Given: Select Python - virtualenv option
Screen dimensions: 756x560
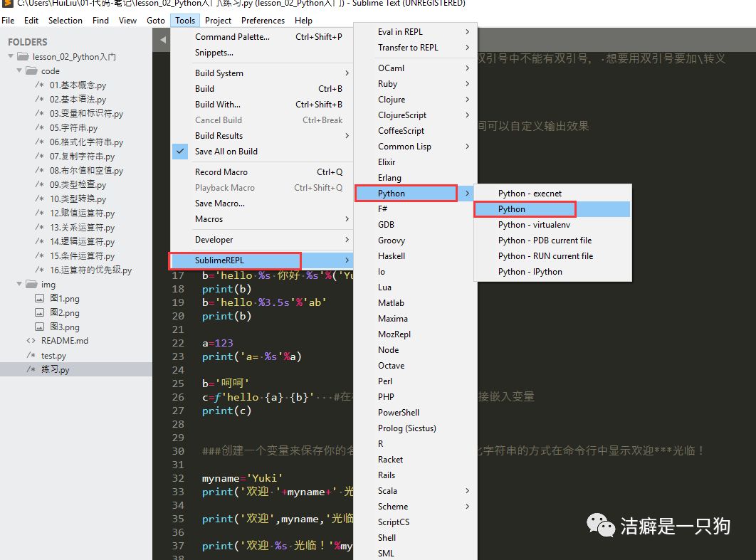Looking at the screenshot, I should (x=552, y=225).
